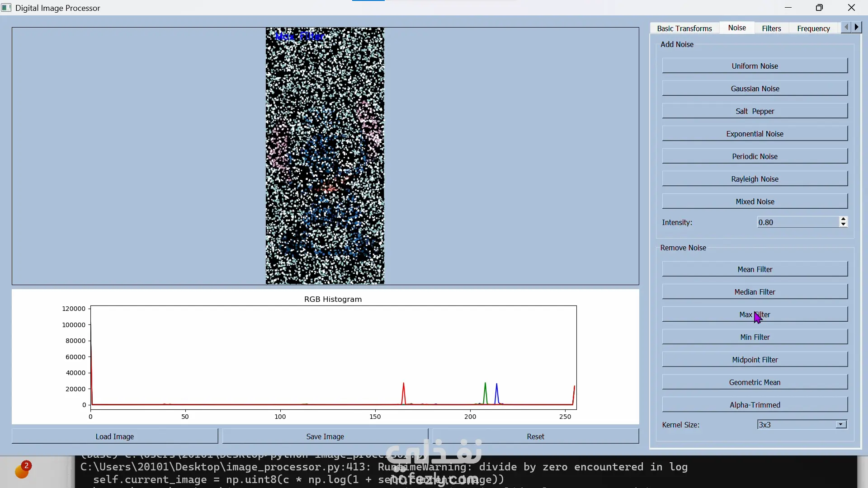868x488 pixels.
Task: Save the current image
Action: coord(325,436)
